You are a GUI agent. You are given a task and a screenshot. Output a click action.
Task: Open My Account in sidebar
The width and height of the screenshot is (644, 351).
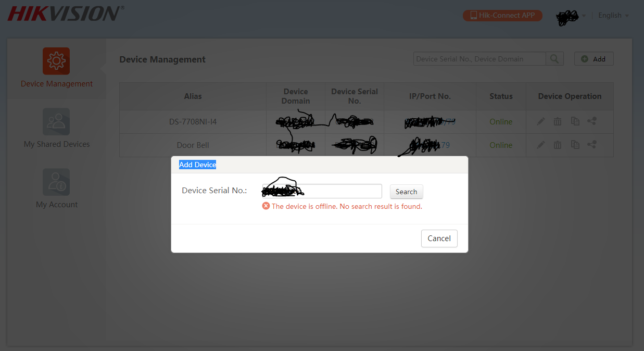pos(56,189)
